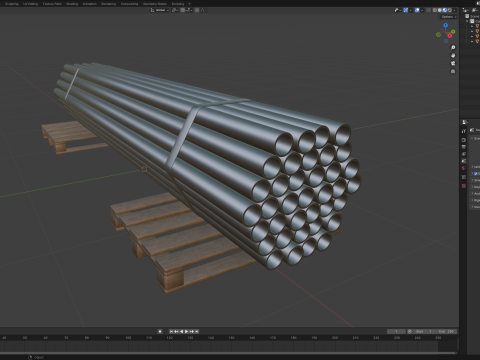Toggle the snapping magnet icon
The image size is (480, 360).
click(x=183, y=10)
